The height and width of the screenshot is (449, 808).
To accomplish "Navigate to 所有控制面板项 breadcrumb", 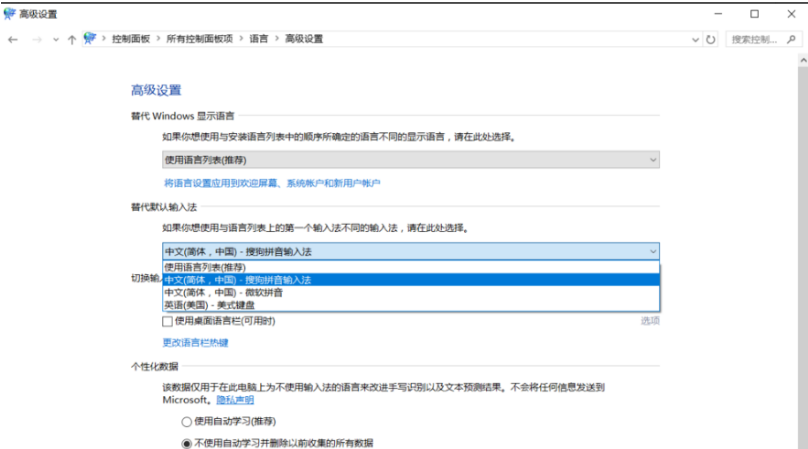I will click(199, 39).
